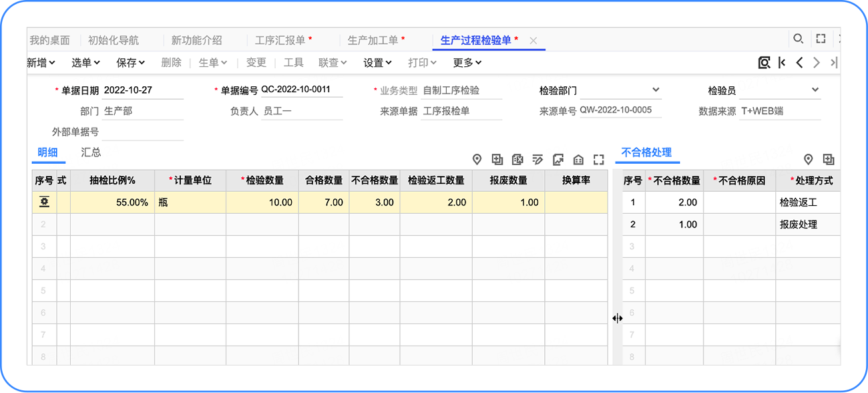Viewport: 868px width, 393px height.
Task: Click the search magnifier icon at top right
Action: click(x=798, y=39)
